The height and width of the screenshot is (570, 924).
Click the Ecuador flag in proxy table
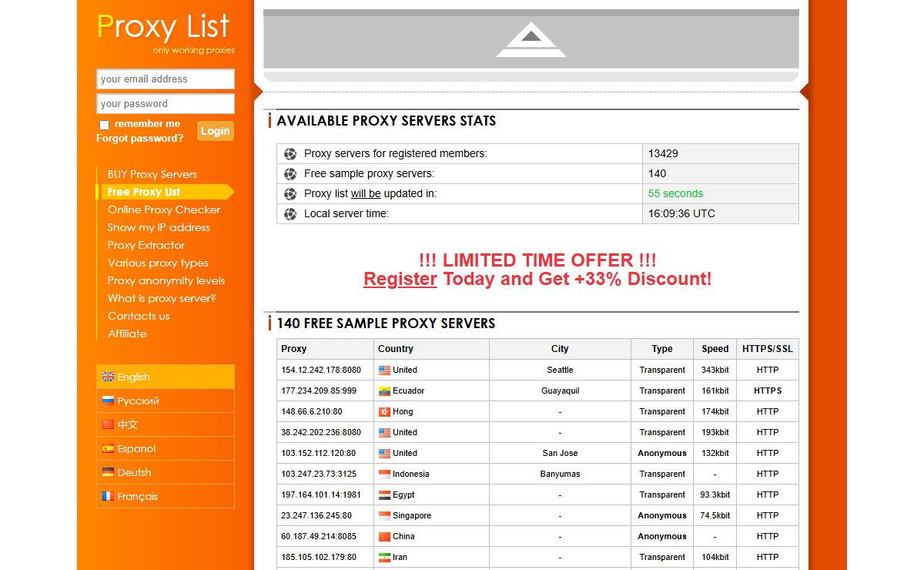click(x=384, y=391)
